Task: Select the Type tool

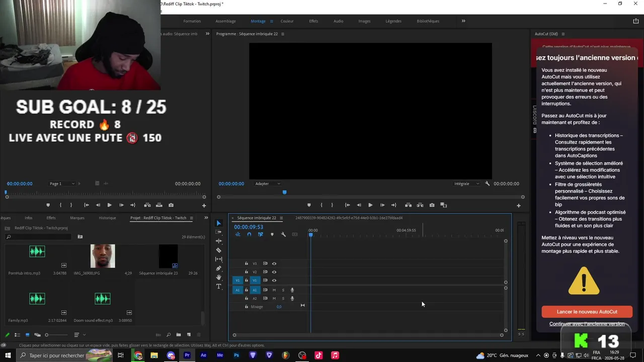Action: click(218, 286)
